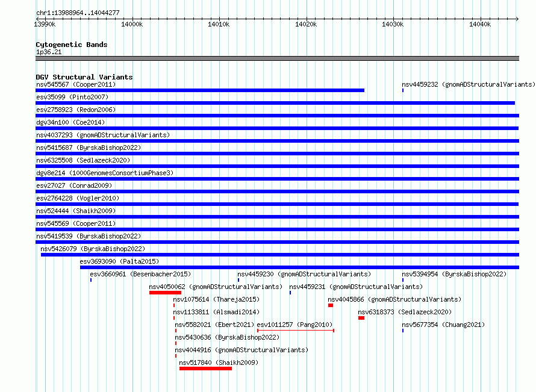Click nsv5419539 (ByrskaBishop2022) label
Screen dimensions: 536x392
point(89,236)
